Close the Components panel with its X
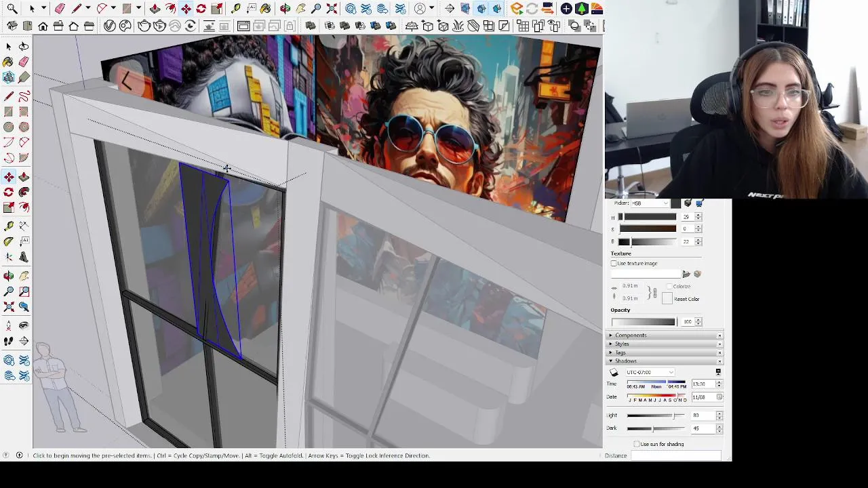 (x=719, y=335)
